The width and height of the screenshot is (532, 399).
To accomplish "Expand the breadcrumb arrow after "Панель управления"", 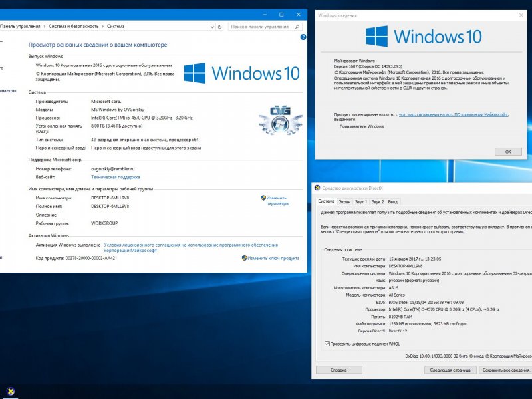I will (x=45, y=27).
